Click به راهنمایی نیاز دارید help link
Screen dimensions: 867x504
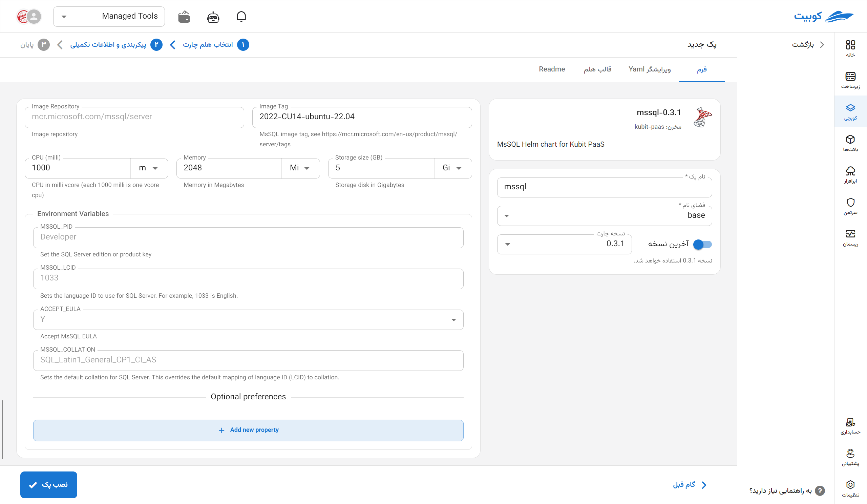[780, 490]
